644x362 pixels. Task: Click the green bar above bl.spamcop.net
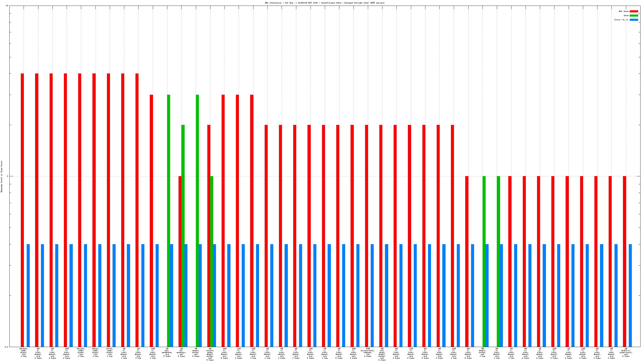point(183,200)
